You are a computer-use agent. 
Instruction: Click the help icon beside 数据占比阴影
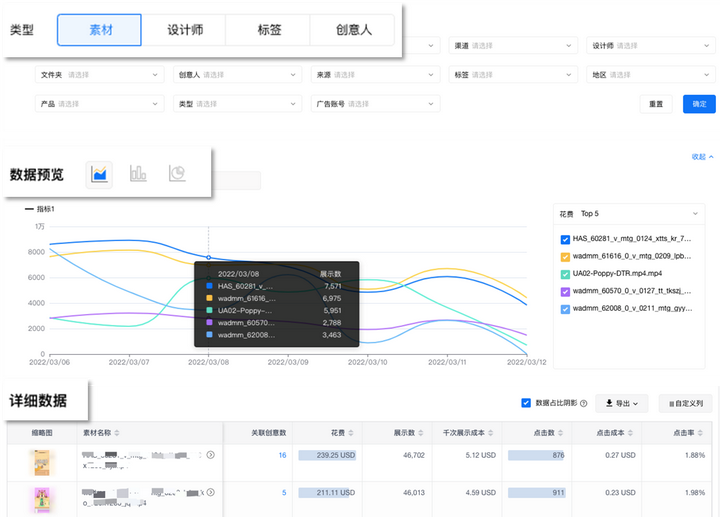click(x=584, y=404)
